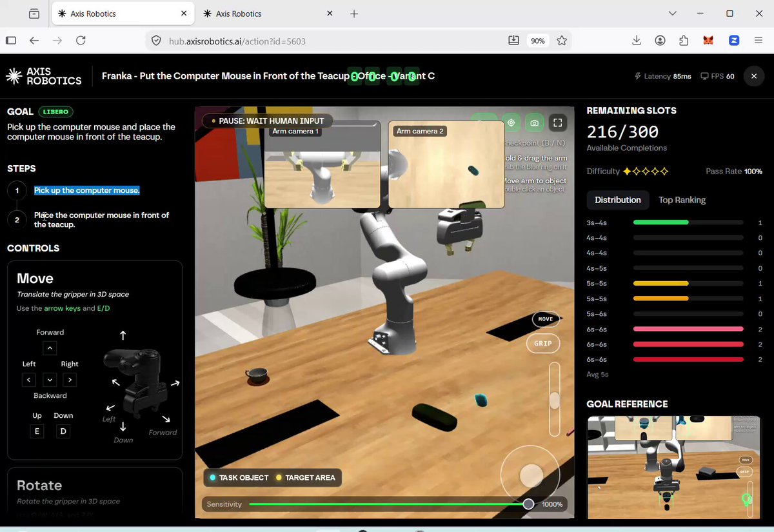Toggle the browser sidebar
The width and height of the screenshot is (774, 532).
point(11,41)
